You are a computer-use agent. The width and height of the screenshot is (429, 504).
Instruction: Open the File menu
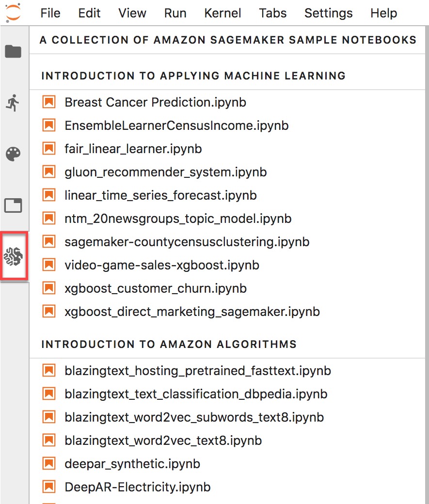point(50,13)
